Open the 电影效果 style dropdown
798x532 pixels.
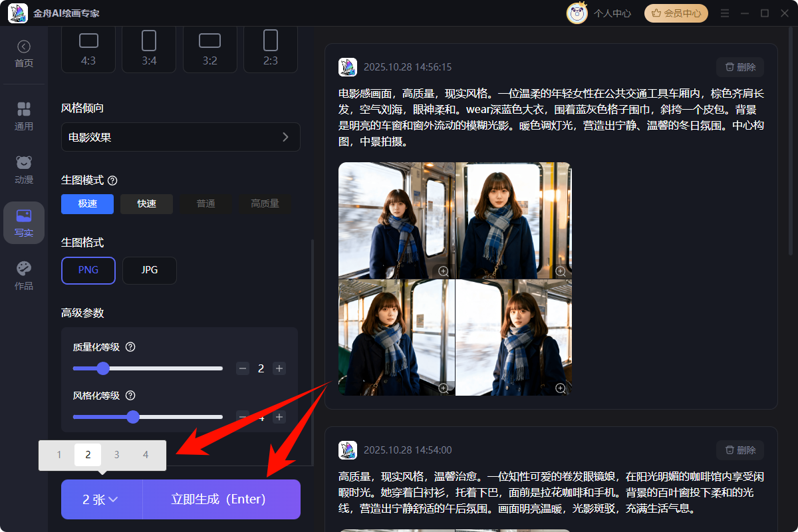tap(180, 137)
